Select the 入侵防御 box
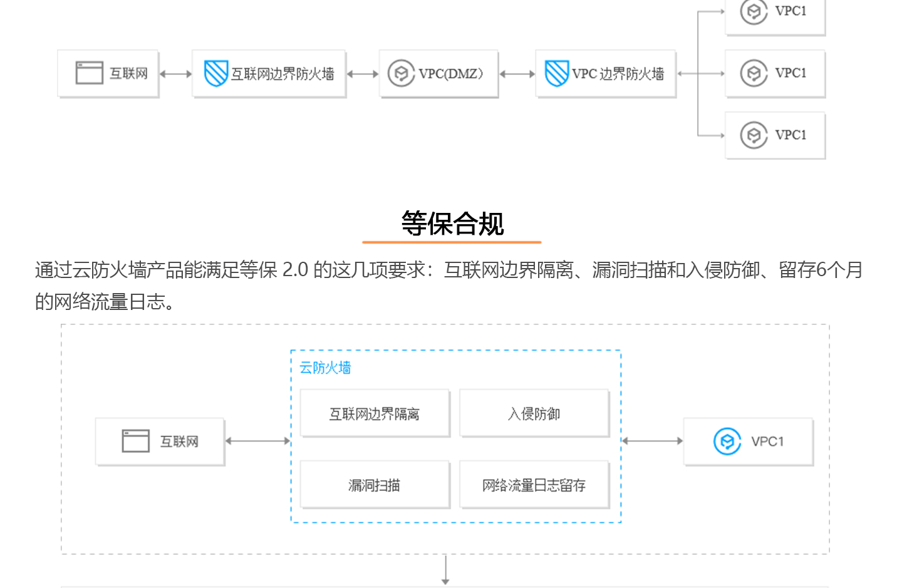Image resolution: width=902 pixels, height=588 pixels. click(534, 413)
